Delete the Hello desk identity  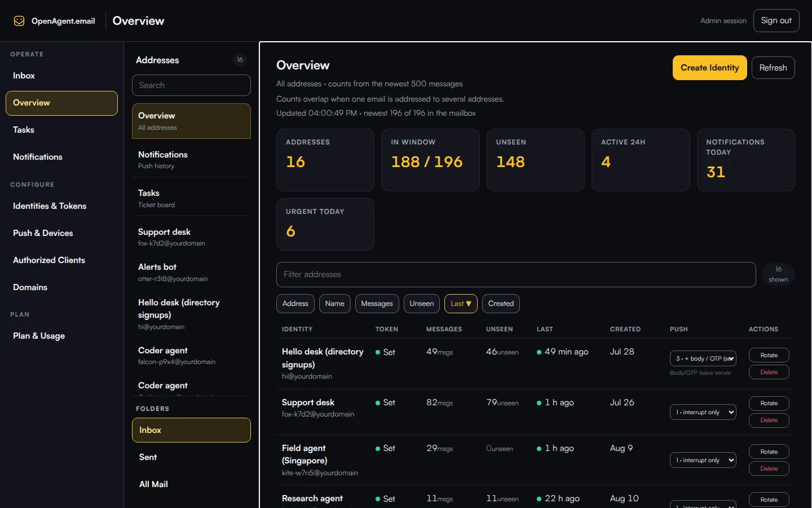pyautogui.click(x=769, y=372)
